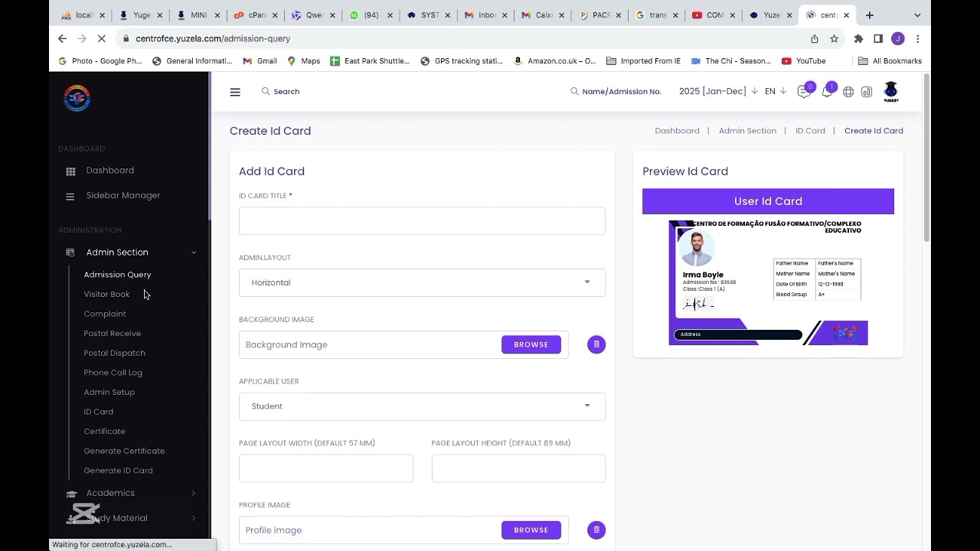The image size is (980, 551).
Task: Delete the background image with trash icon
Action: tap(596, 344)
